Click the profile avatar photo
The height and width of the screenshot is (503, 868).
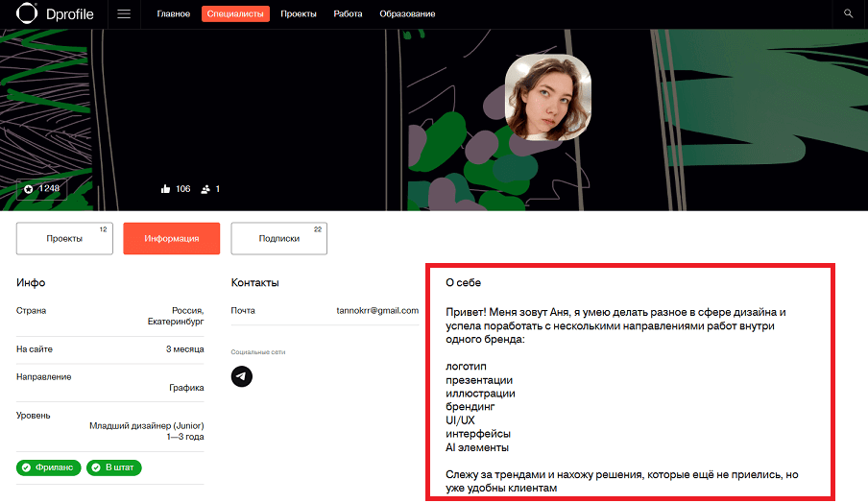548,97
